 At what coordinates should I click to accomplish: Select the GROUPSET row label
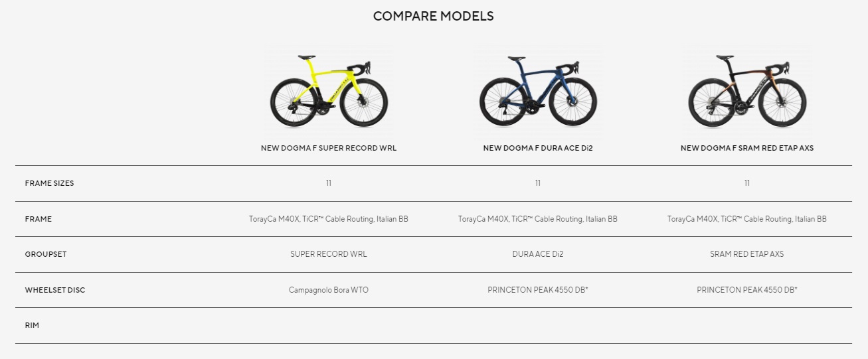click(46, 254)
